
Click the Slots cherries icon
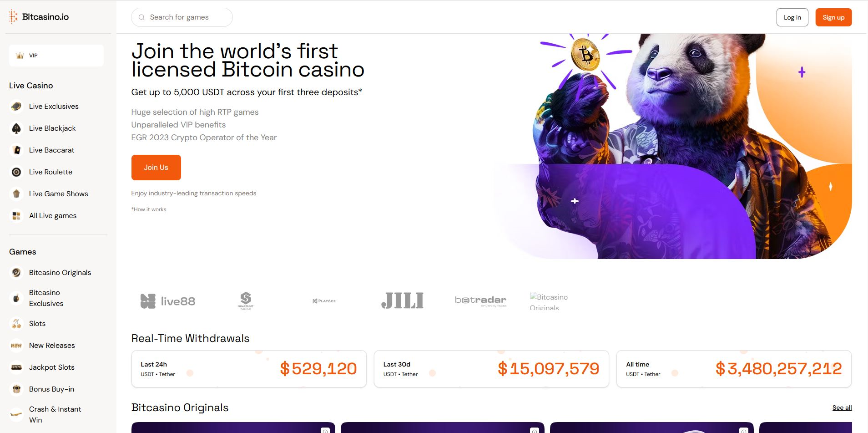tap(16, 324)
